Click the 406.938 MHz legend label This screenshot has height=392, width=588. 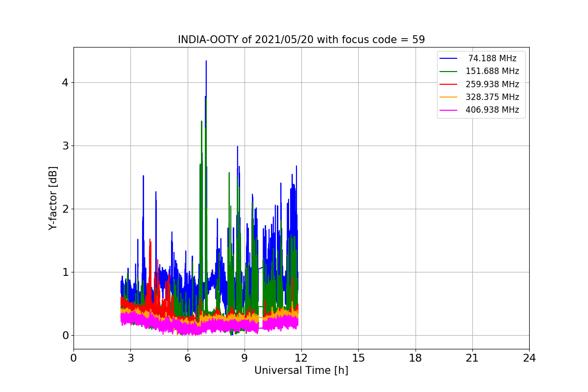(x=492, y=110)
